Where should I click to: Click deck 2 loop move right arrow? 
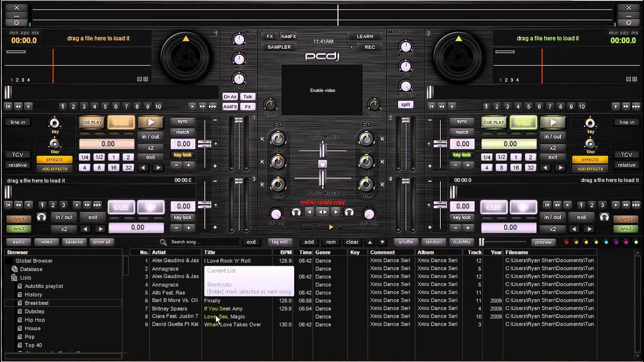coord(560,168)
